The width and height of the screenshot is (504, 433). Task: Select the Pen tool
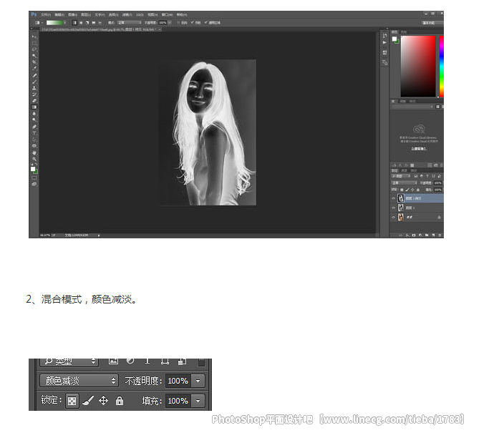[34, 127]
